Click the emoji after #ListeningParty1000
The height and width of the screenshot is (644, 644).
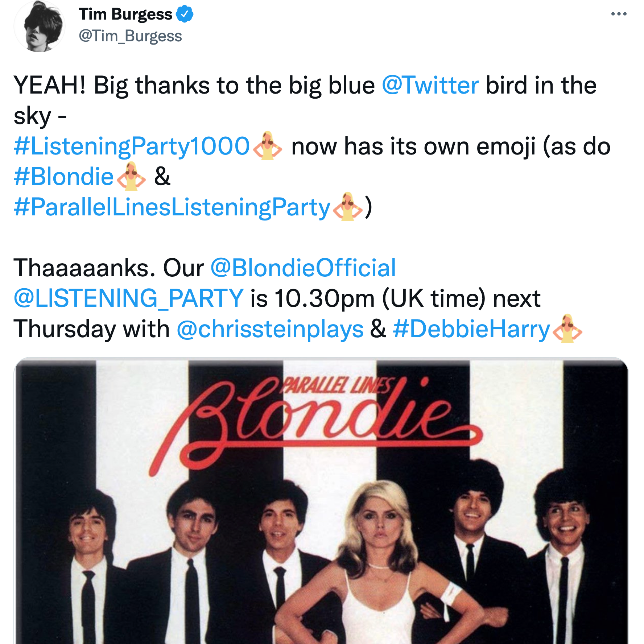(x=267, y=146)
